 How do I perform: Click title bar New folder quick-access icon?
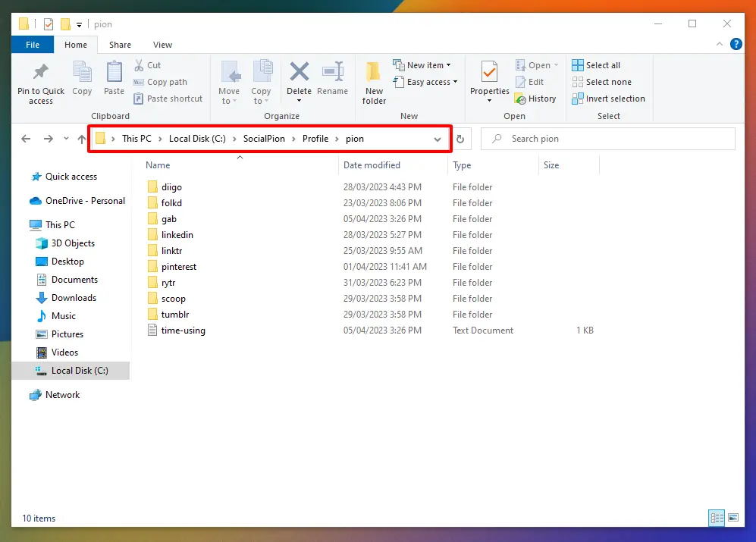click(65, 24)
